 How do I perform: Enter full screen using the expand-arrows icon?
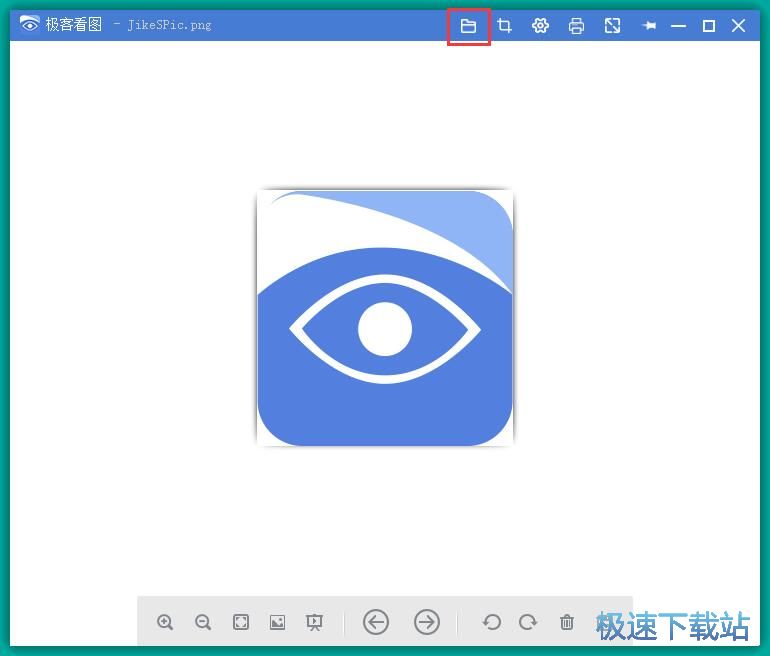(x=612, y=26)
